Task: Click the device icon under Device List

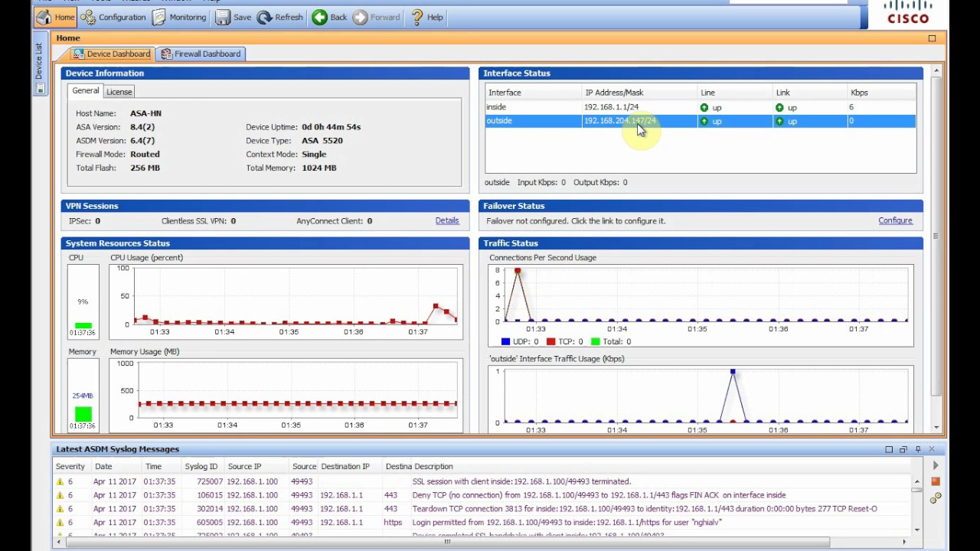Action: pyautogui.click(x=40, y=89)
